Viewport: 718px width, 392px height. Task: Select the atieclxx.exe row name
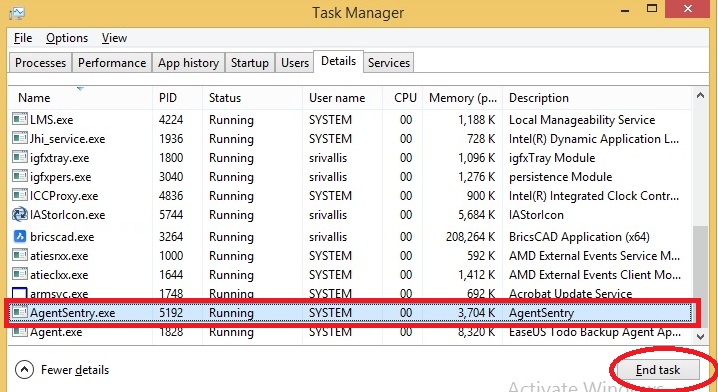[x=59, y=275]
